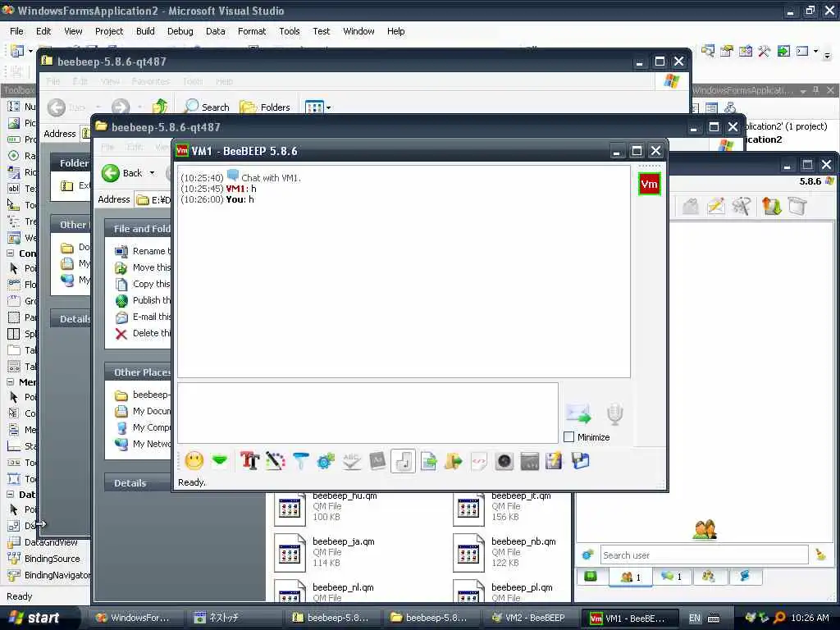Click the green down-arrow icon beside emoticons
This screenshot has height=630, width=840.
[x=220, y=460]
